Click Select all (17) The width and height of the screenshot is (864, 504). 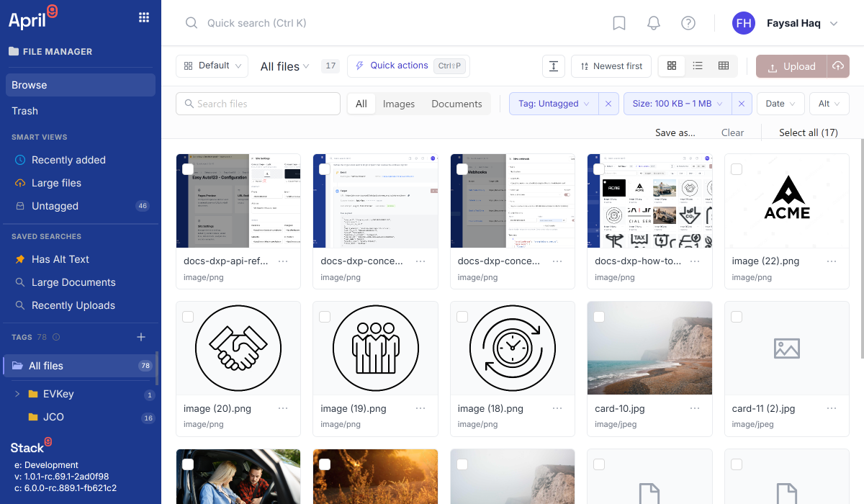click(809, 132)
